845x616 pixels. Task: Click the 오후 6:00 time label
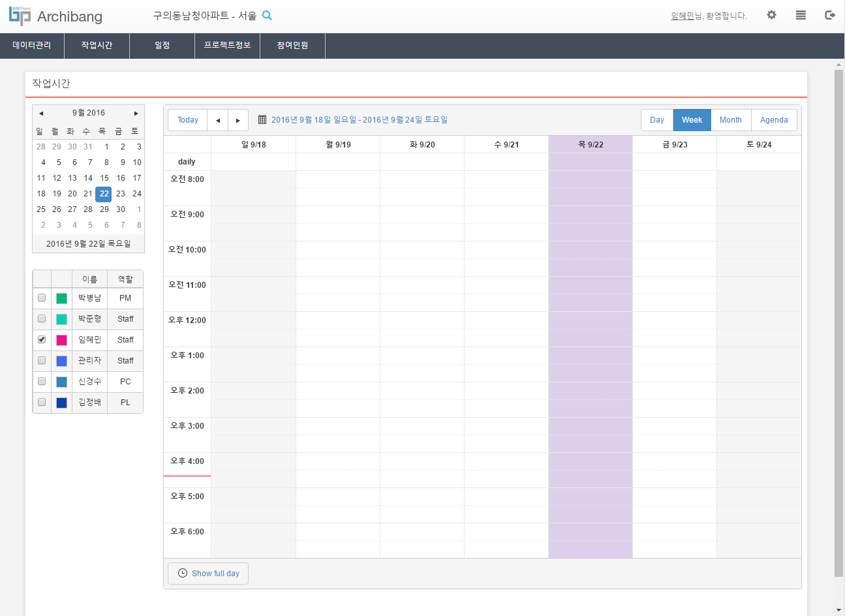tap(187, 532)
